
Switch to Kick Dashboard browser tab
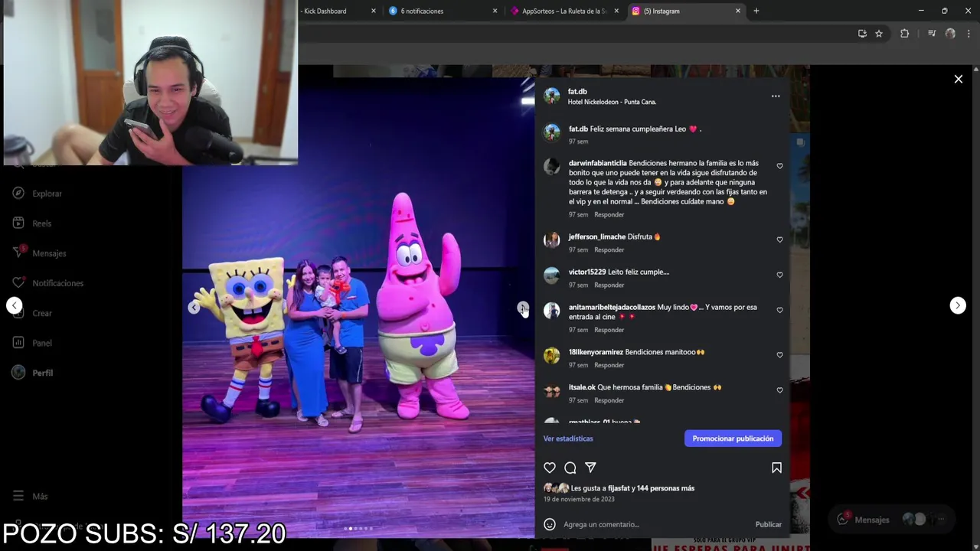325,11
